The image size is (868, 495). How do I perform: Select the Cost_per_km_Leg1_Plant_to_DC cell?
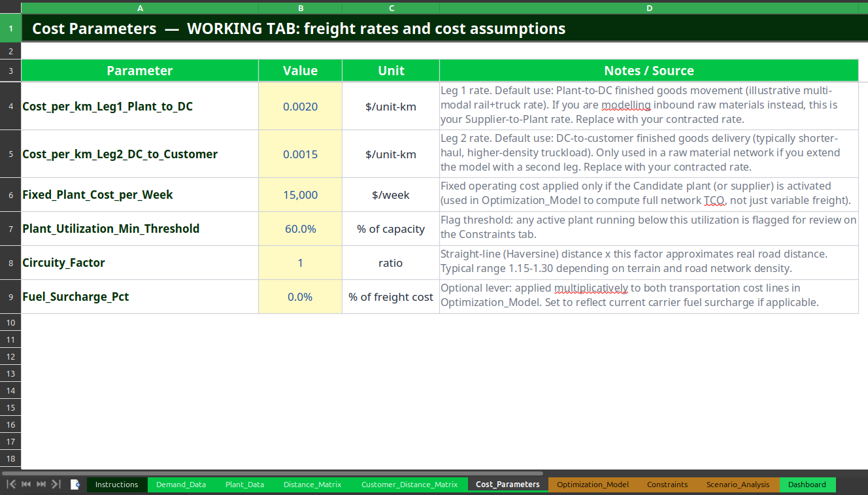(x=140, y=106)
